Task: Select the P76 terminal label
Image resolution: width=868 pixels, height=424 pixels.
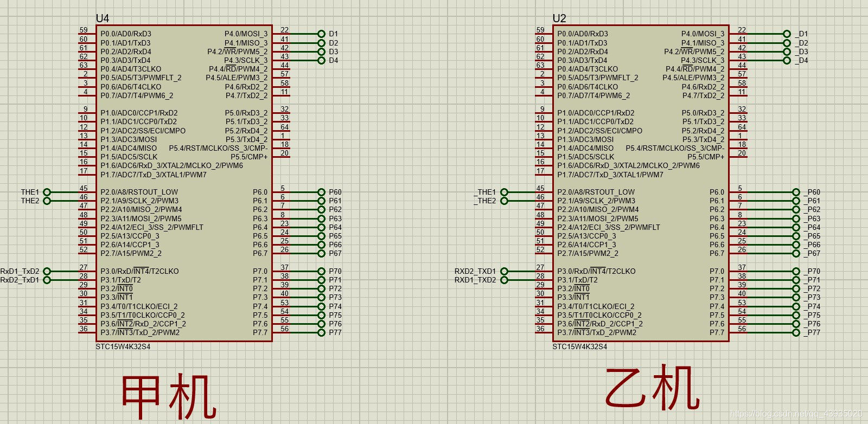Action: [x=335, y=324]
